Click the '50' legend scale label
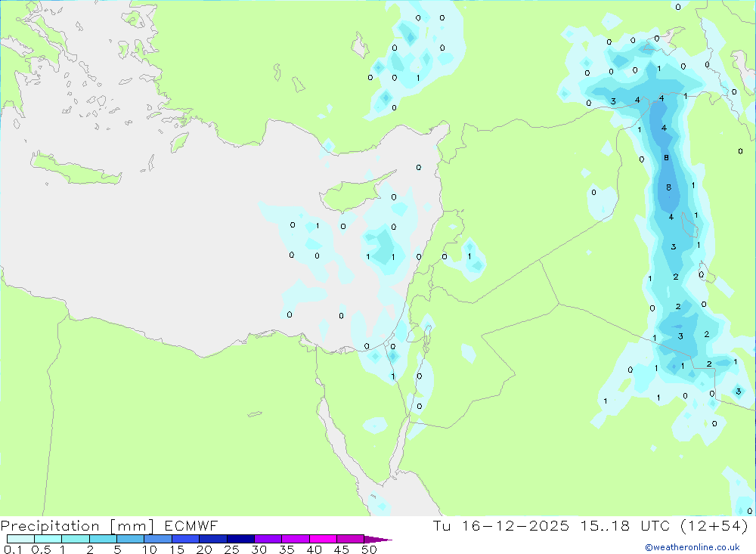This screenshot has height=554, width=756. 369,549
